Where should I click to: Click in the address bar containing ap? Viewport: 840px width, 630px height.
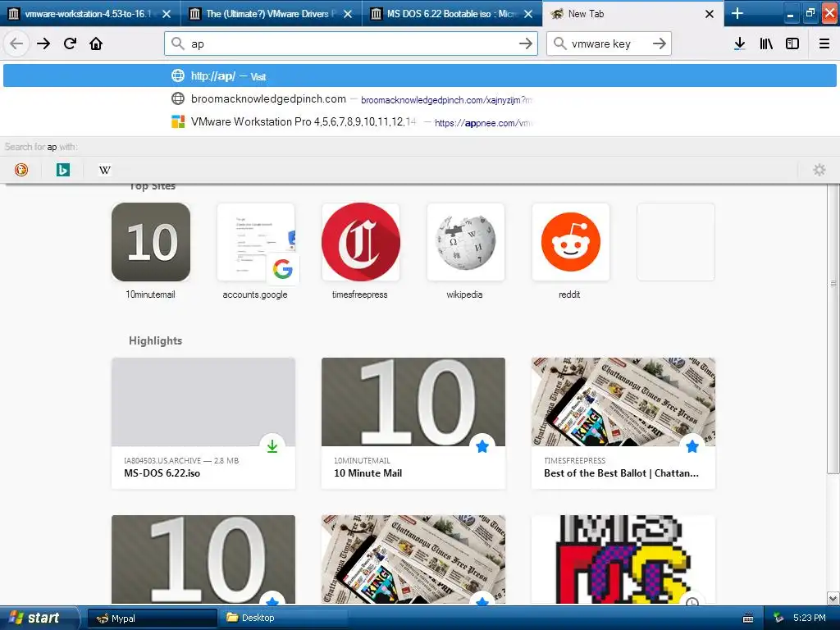click(351, 43)
